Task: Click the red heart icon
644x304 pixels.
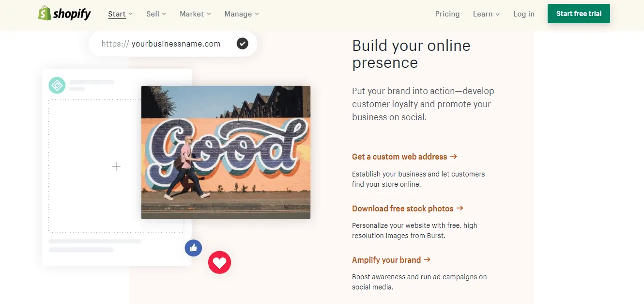Action: [x=219, y=263]
